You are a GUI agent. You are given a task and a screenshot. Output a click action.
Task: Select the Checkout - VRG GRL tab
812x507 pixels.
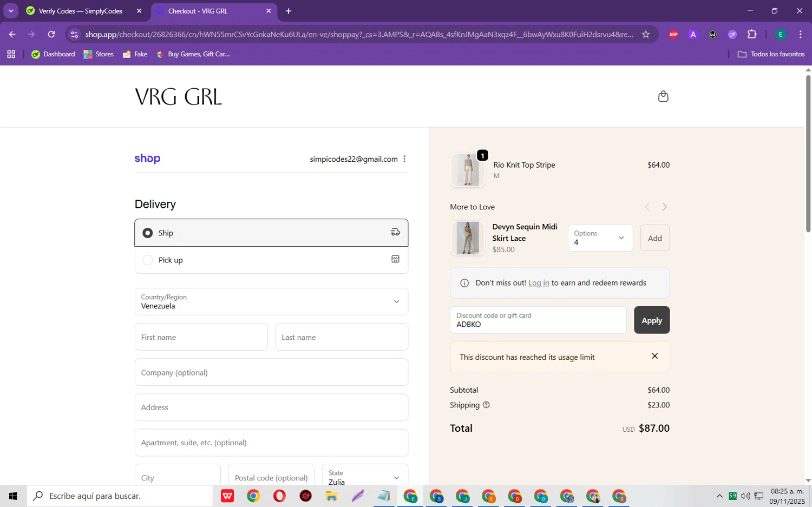click(x=213, y=11)
